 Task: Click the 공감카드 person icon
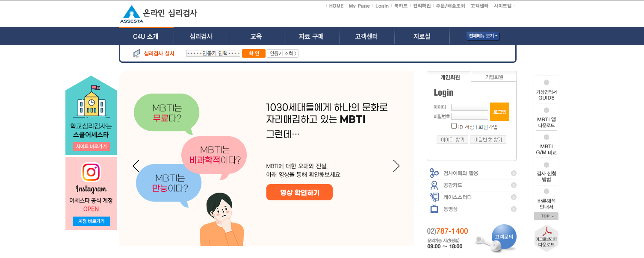[x=434, y=185]
